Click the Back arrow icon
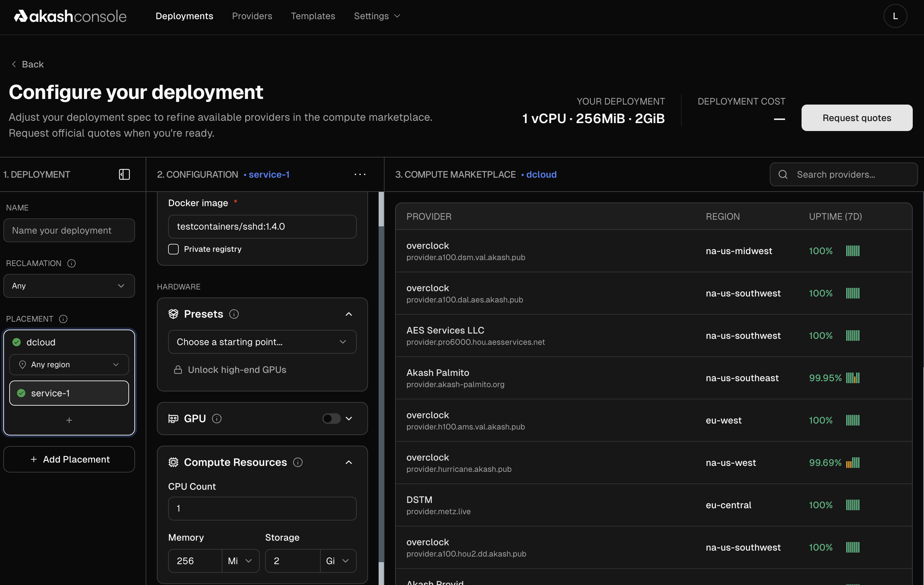The image size is (924, 585). [14, 64]
